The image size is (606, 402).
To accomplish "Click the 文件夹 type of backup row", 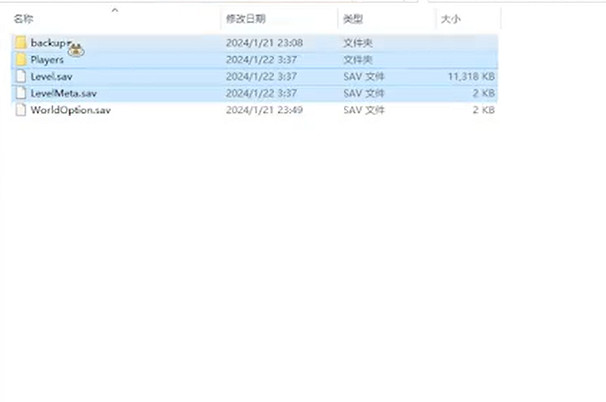I will 357,43.
